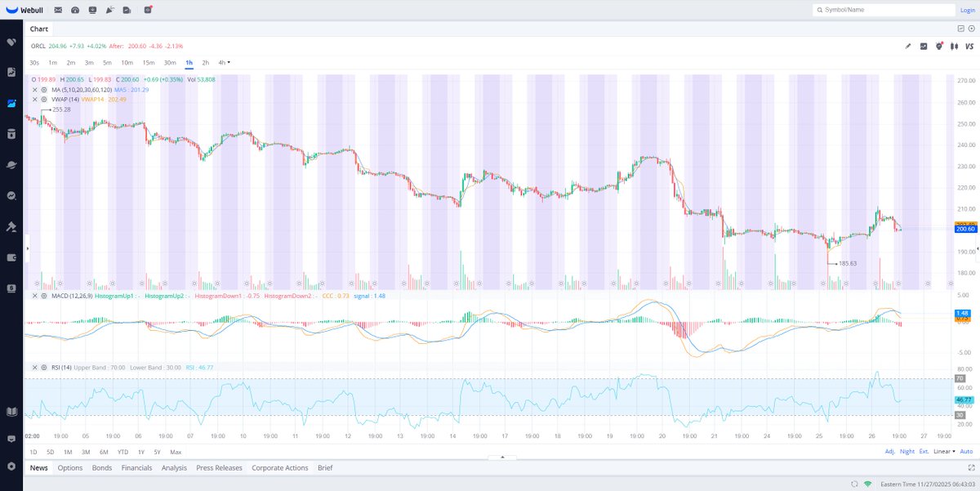Click the dashboard gauge icon in top bar
Screen dimensions: 980x491
(75, 11)
